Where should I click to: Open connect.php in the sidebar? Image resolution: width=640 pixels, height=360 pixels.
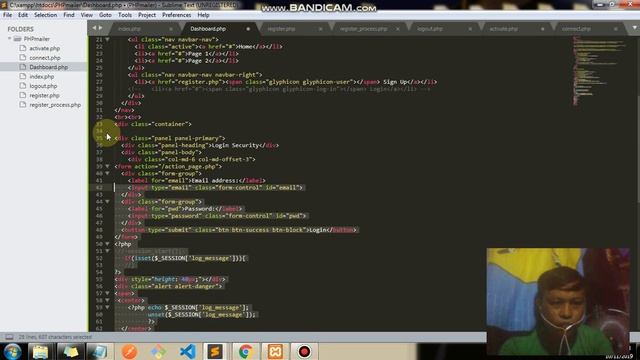click(x=44, y=58)
